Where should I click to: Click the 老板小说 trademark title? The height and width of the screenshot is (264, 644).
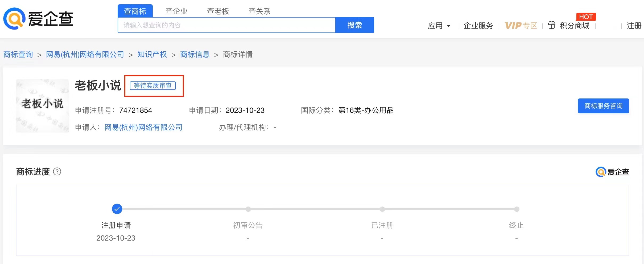[98, 85]
